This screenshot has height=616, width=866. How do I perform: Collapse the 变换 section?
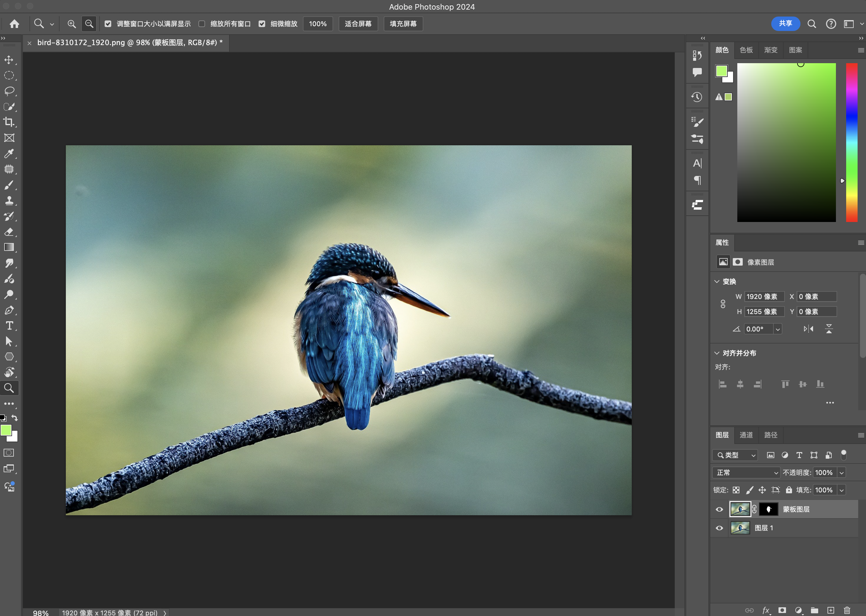(717, 282)
